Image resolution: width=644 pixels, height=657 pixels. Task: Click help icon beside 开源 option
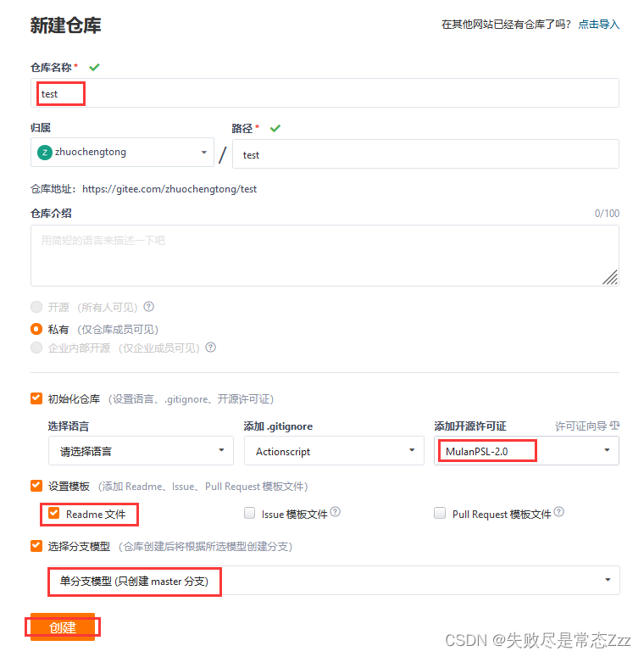pos(148,307)
